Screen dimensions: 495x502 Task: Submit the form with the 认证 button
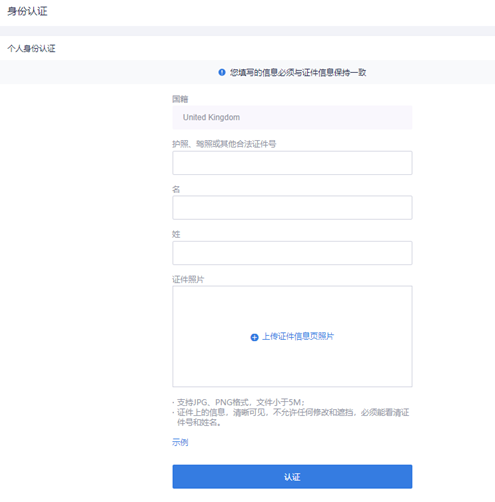[292, 477]
